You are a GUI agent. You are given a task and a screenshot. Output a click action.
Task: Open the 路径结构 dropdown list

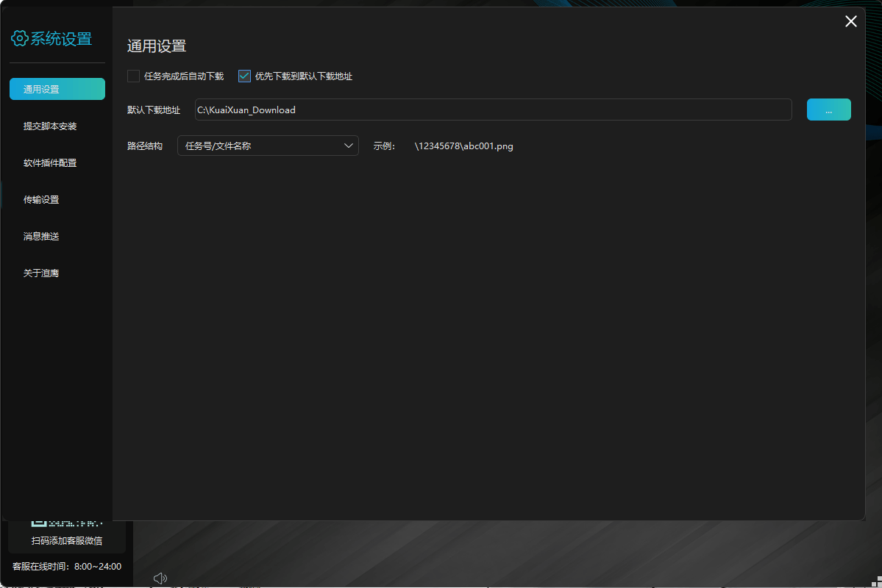point(267,146)
